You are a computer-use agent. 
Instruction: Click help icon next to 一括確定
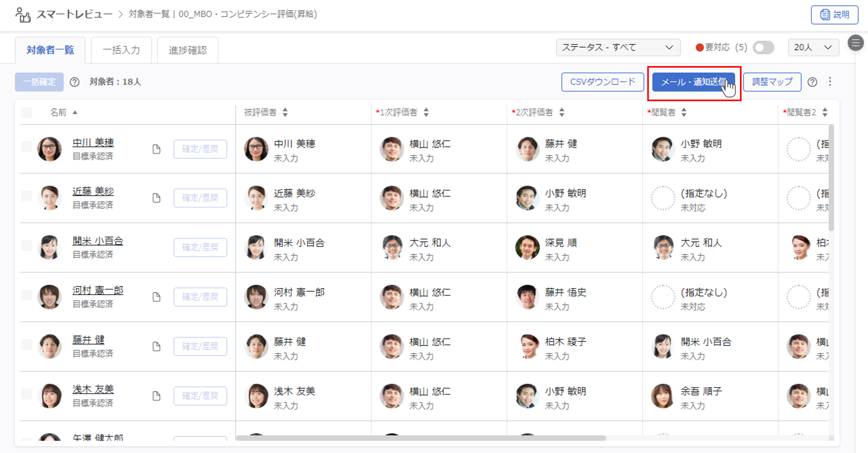click(74, 82)
